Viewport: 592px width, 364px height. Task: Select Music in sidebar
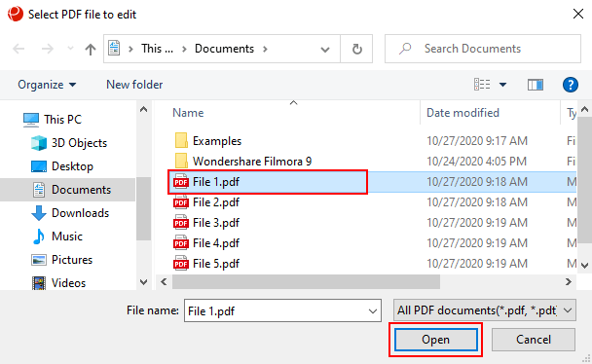point(67,237)
